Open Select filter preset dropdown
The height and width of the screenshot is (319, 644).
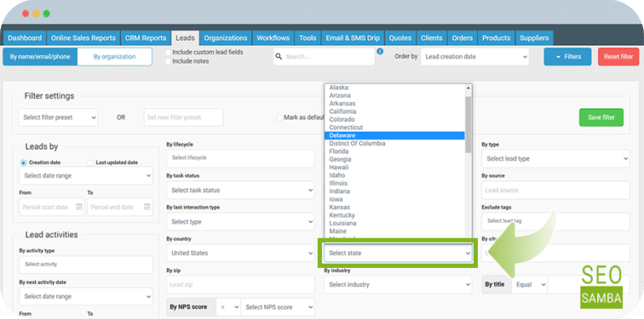click(59, 117)
